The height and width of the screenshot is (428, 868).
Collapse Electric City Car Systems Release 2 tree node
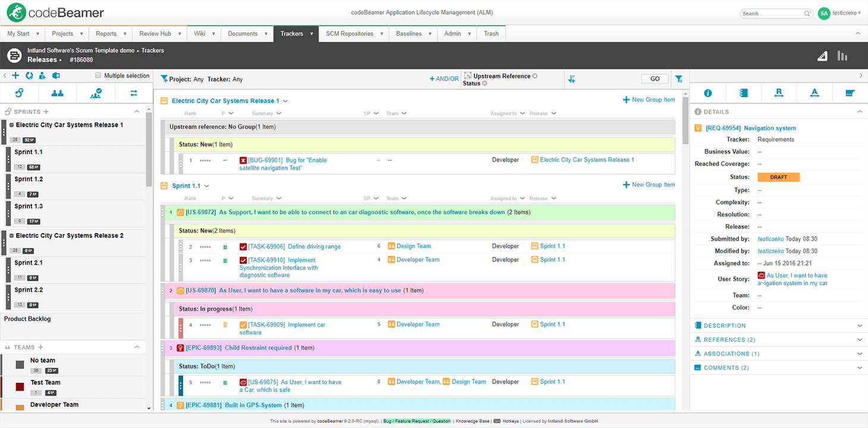click(12, 235)
